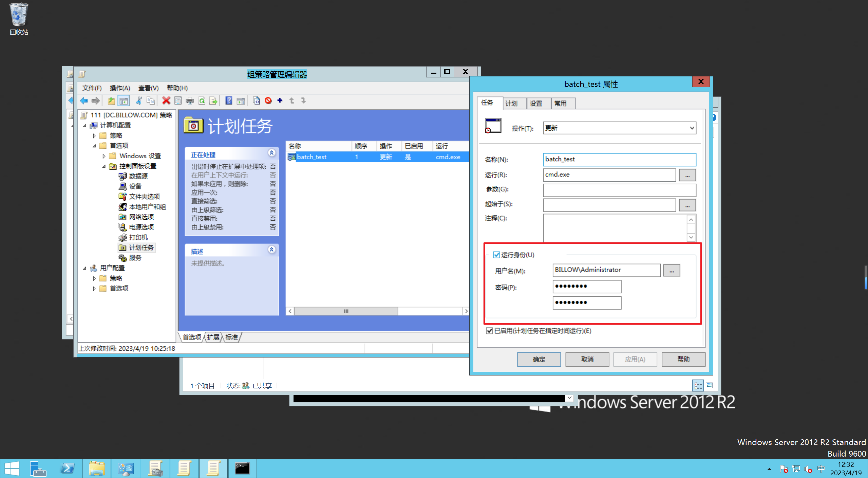Click the horizontal scrollbar thumb in task list
868x478 pixels.
[346, 311]
